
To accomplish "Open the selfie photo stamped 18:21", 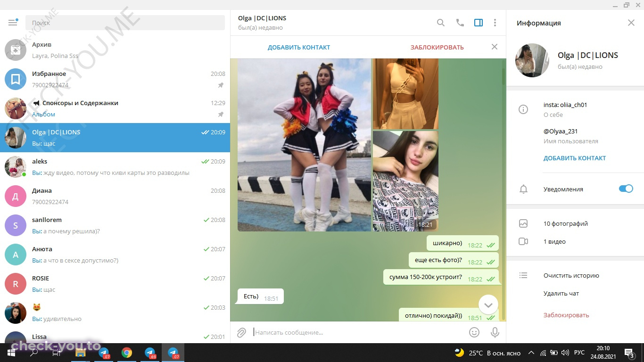I will pyautogui.click(x=405, y=181).
